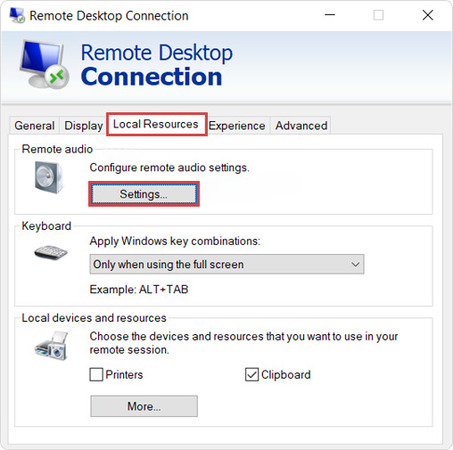Click the printer and camera devices icon
This screenshot has width=453, height=450.
coord(52,346)
